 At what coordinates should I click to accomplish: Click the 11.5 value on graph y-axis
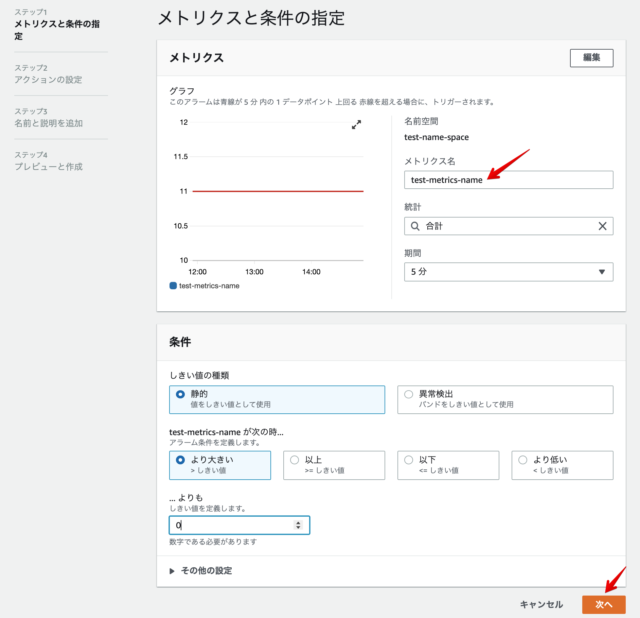click(x=181, y=157)
